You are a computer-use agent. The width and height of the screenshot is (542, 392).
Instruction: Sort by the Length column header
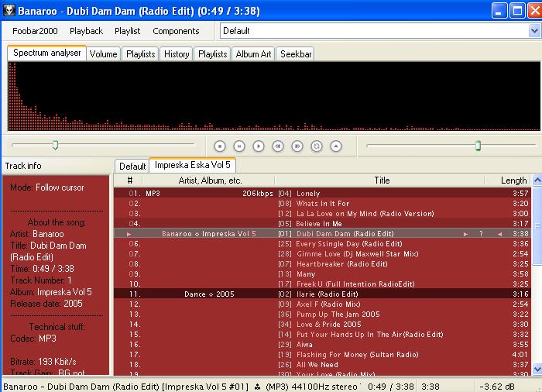513,181
